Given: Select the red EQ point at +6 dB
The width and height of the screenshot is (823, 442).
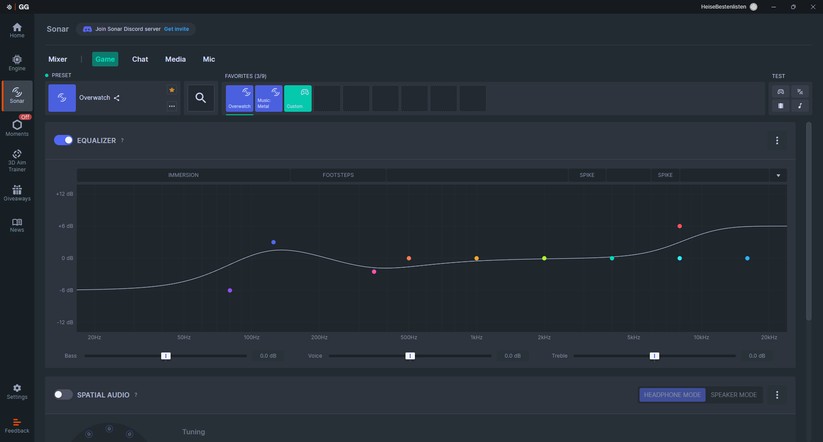Looking at the screenshot, I should click(680, 226).
